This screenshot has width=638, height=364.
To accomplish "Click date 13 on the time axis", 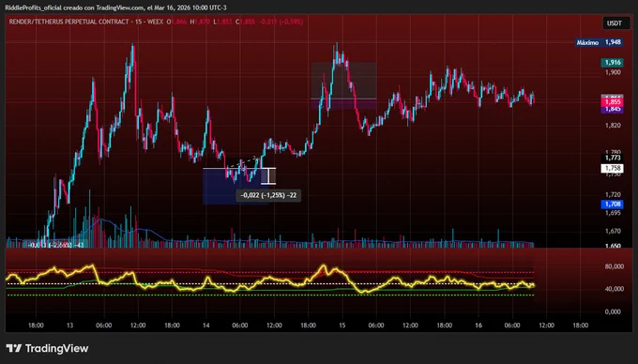I will pos(70,326).
